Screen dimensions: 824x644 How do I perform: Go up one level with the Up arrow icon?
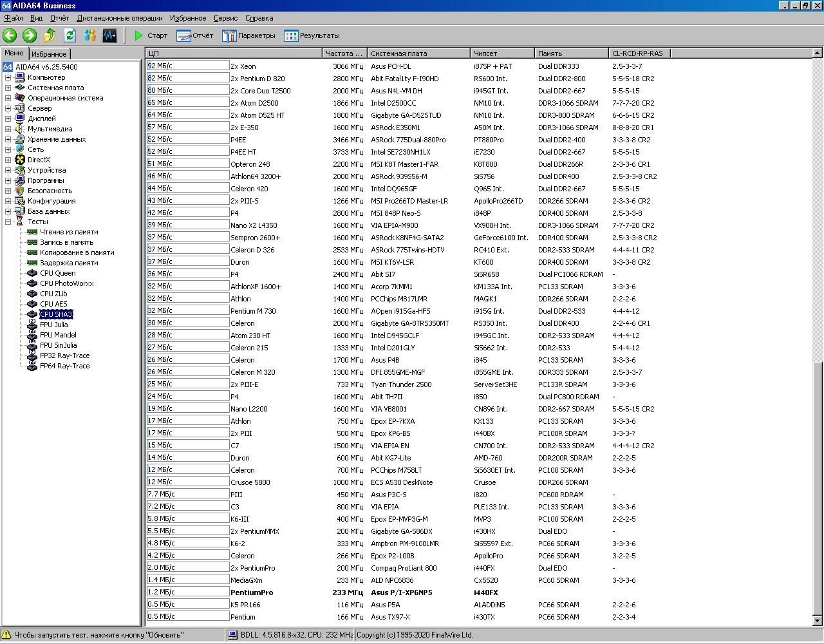coord(50,35)
